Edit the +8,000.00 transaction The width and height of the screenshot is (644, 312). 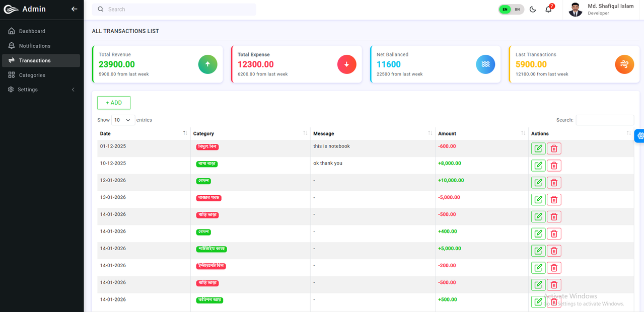pyautogui.click(x=538, y=166)
